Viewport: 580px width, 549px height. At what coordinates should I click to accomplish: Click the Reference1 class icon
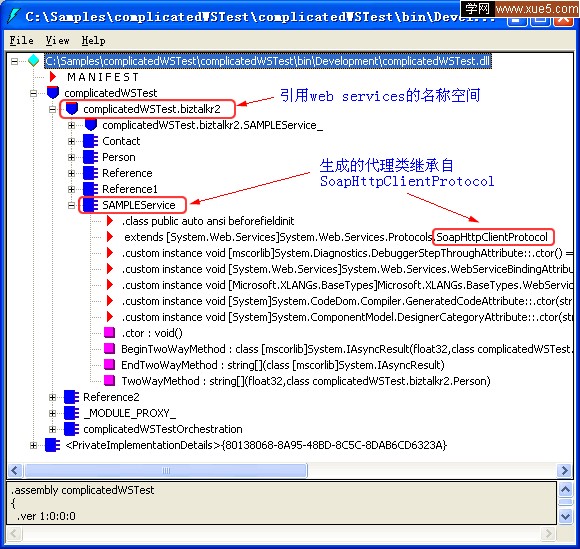(90, 189)
